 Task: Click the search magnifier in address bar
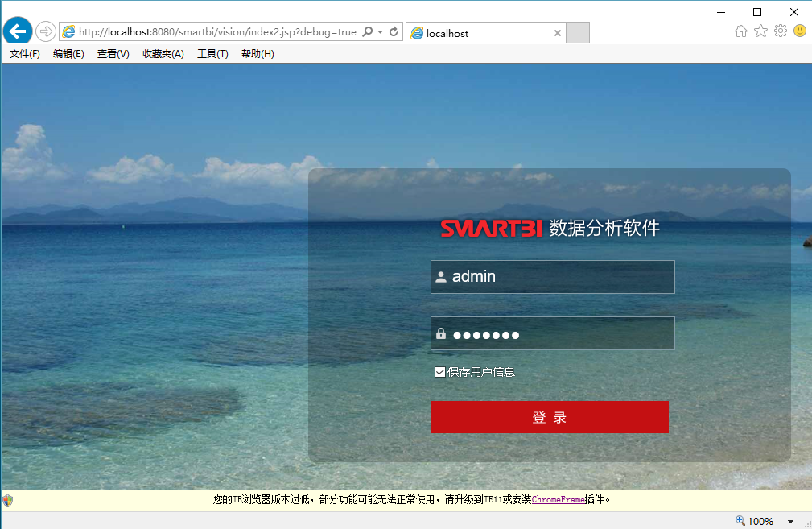click(367, 31)
